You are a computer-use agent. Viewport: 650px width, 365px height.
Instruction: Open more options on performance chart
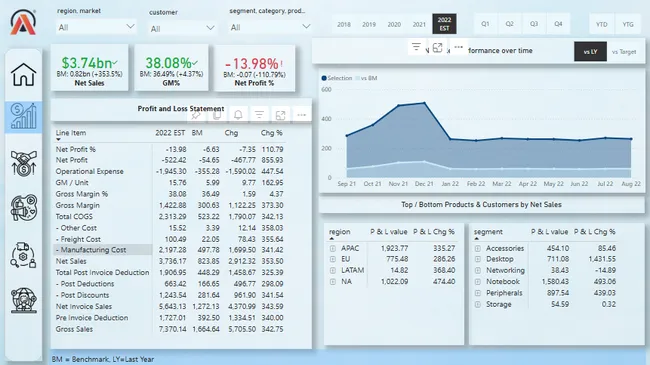click(x=458, y=47)
